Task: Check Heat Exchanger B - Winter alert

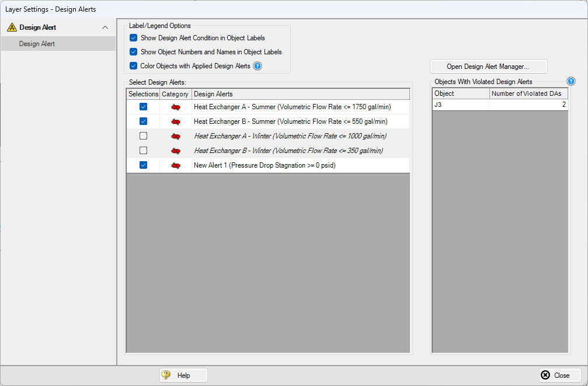Action: [x=143, y=151]
